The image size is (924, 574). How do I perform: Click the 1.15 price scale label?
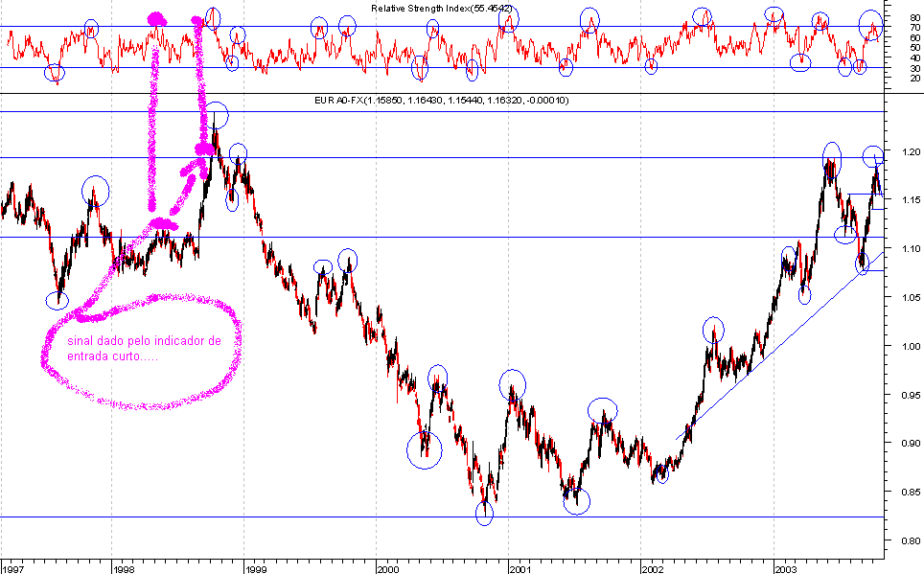[911, 199]
